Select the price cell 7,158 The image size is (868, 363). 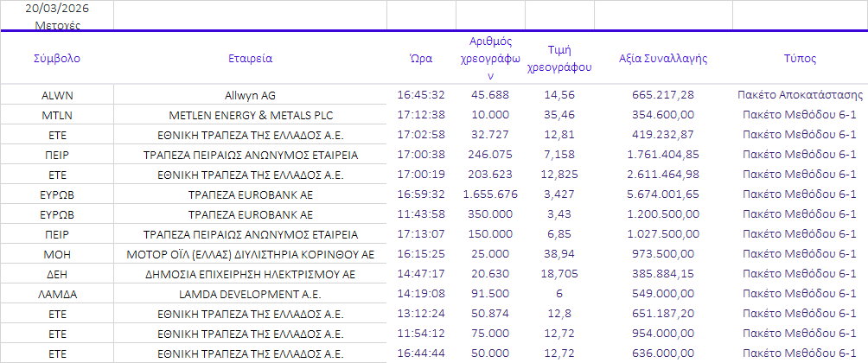pyautogui.click(x=559, y=155)
